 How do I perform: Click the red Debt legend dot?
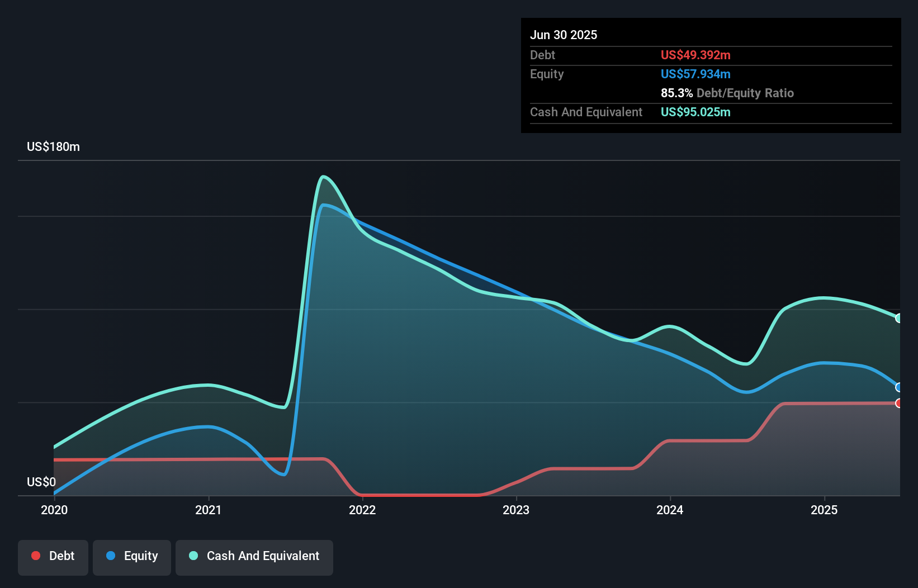(x=35, y=556)
